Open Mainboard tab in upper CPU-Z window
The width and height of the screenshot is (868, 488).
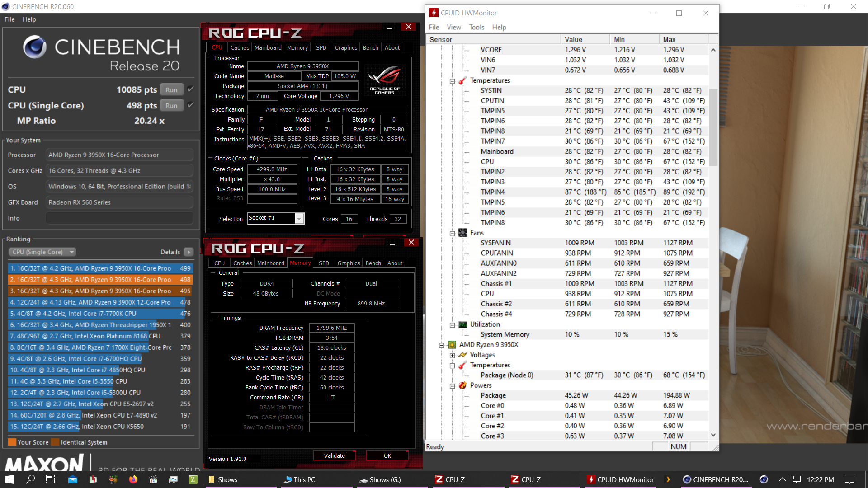click(268, 47)
